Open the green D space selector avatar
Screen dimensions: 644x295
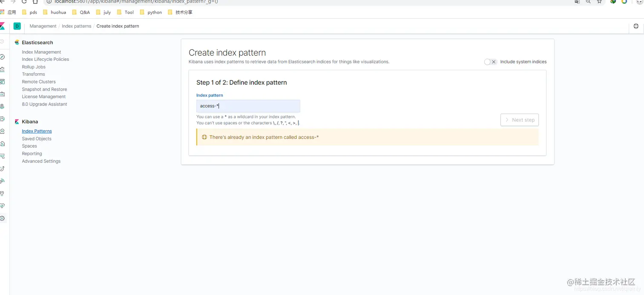(x=17, y=26)
